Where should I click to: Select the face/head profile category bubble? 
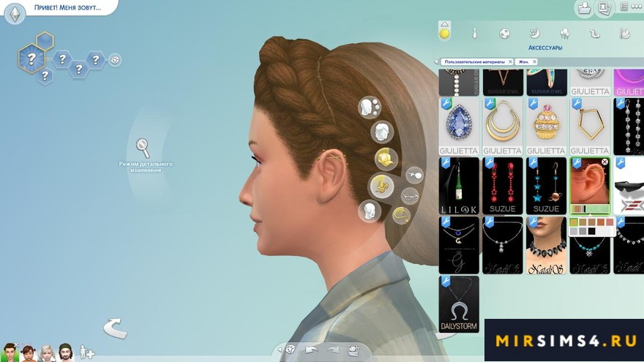[370, 211]
